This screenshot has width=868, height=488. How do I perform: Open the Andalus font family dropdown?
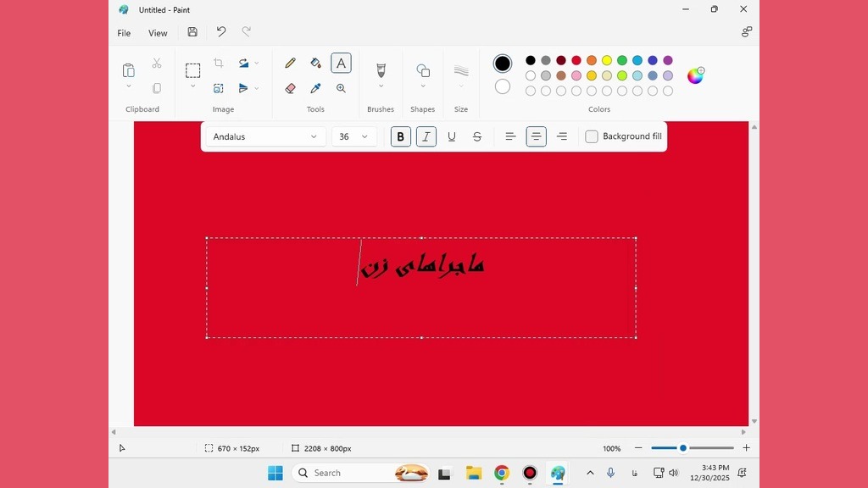[265, 136]
